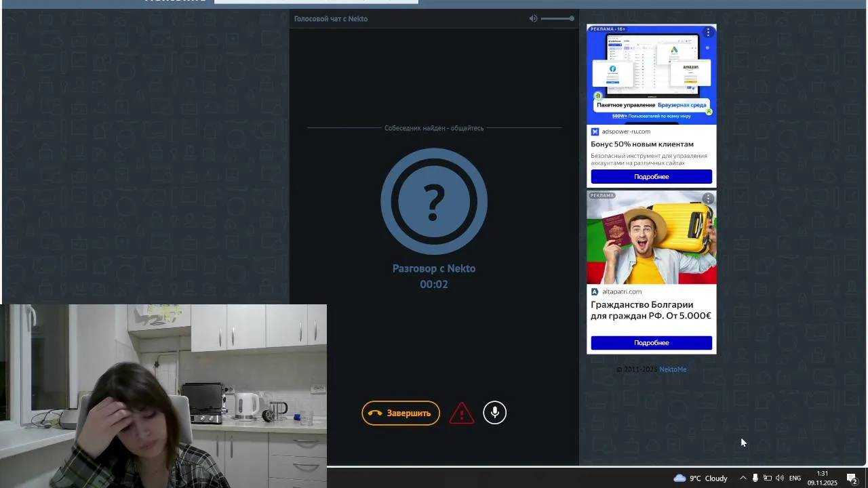Click the speaker volume icon
The height and width of the screenshot is (488, 868).
533,18
